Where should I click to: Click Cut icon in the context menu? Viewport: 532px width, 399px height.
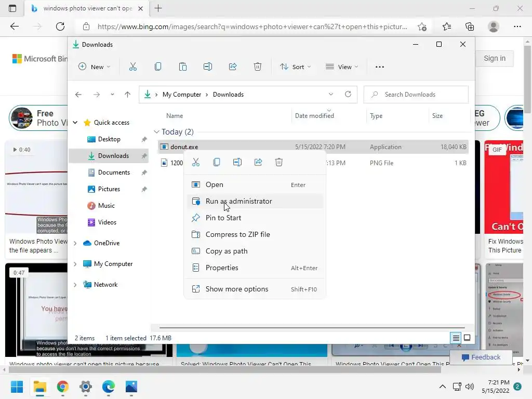point(196,162)
